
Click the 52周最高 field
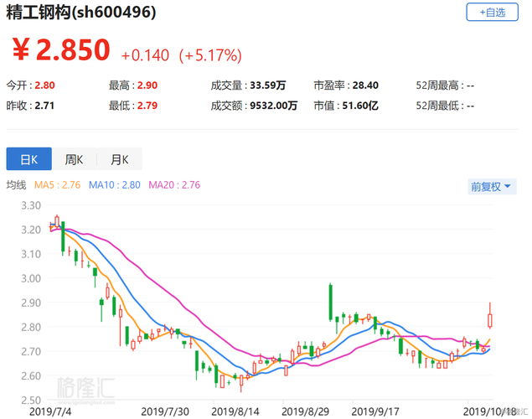(x=445, y=85)
